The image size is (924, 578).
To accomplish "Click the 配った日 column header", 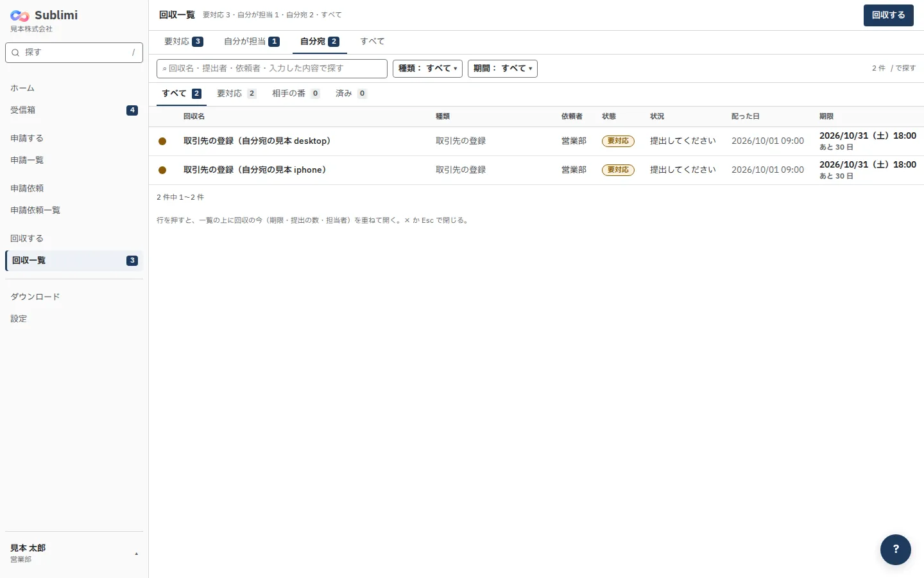I will [x=746, y=117].
